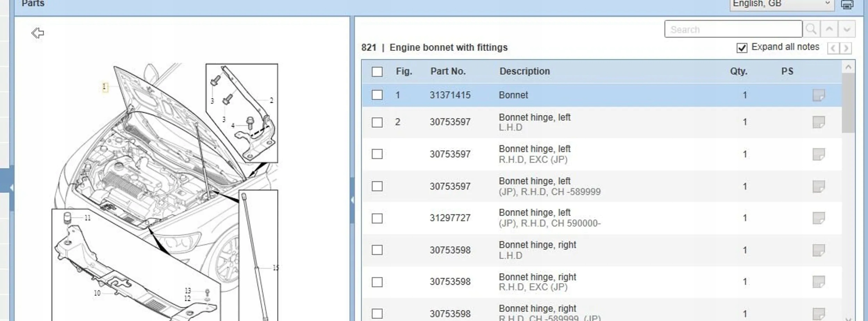Tick the select-all checkbox in table header

pos(377,72)
